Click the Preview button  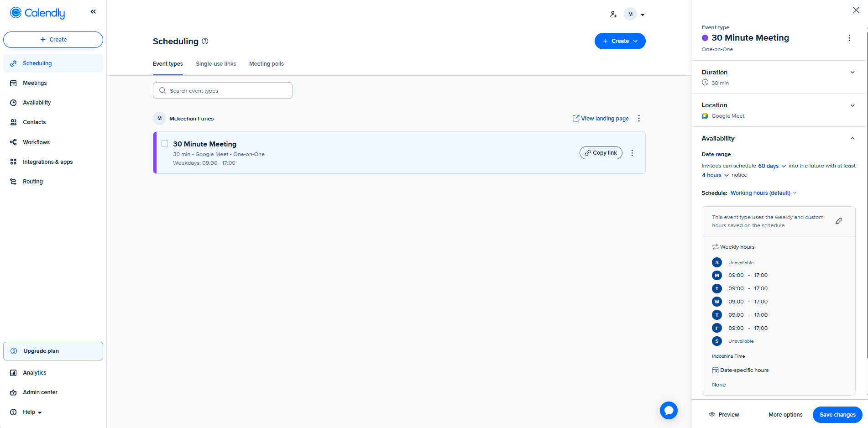point(724,415)
